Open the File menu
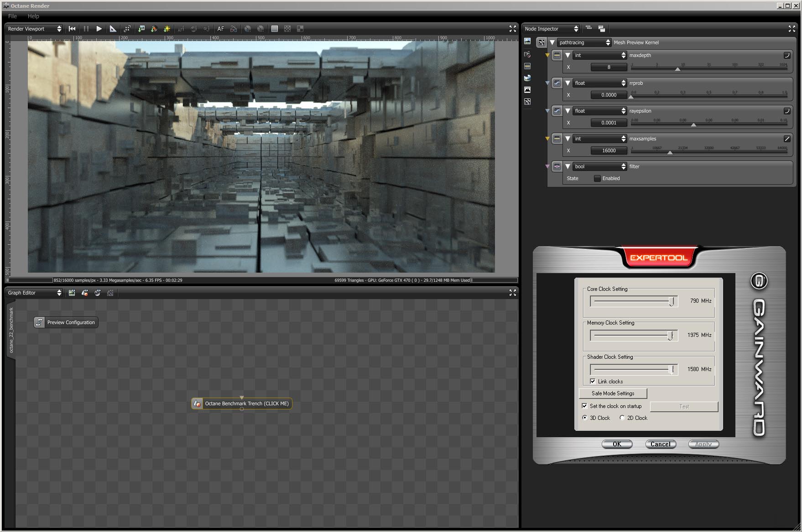Image resolution: width=802 pixels, height=532 pixels. click(x=12, y=16)
